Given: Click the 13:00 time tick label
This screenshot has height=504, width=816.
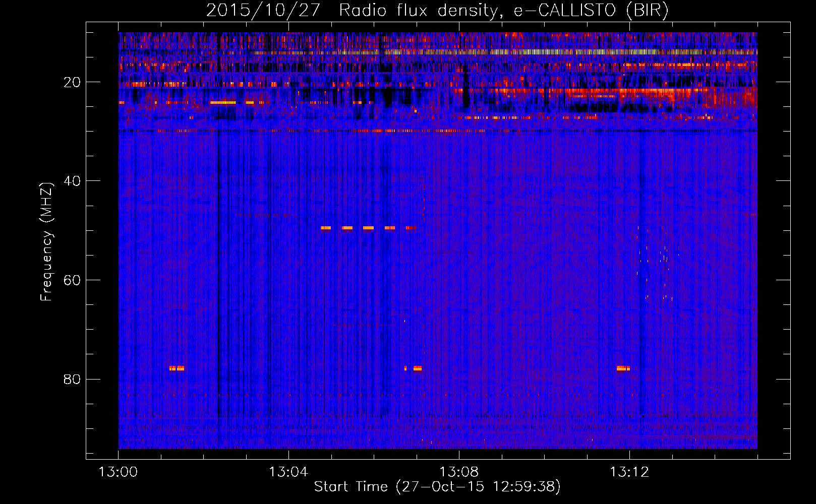Looking at the screenshot, I should coord(118,472).
